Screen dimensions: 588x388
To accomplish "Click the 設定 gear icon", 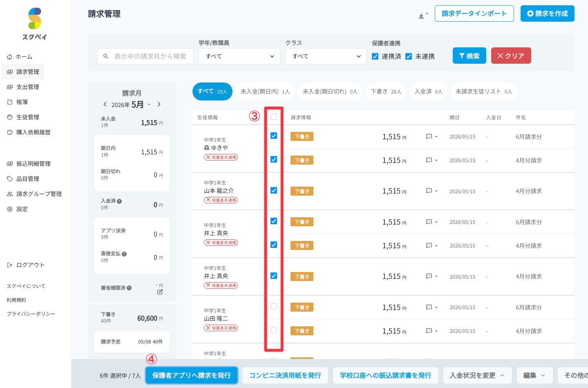I will pyautogui.click(x=10, y=209).
